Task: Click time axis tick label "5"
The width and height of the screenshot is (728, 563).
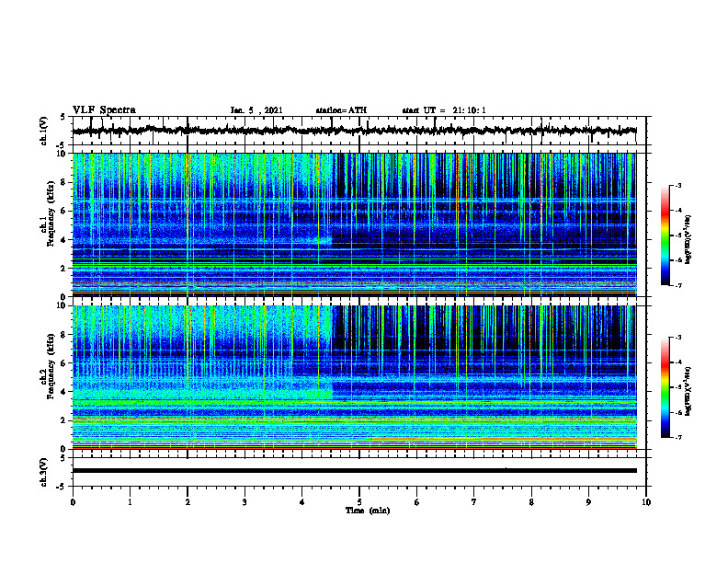Action: (x=359, y=502)
